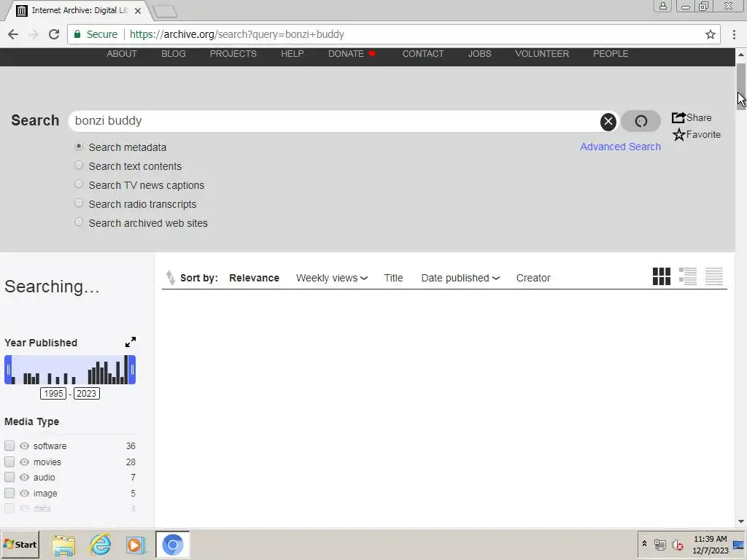Click the Chrome user profile icon
The width and height of the screenshot is (747, 560).
[662, 6]
